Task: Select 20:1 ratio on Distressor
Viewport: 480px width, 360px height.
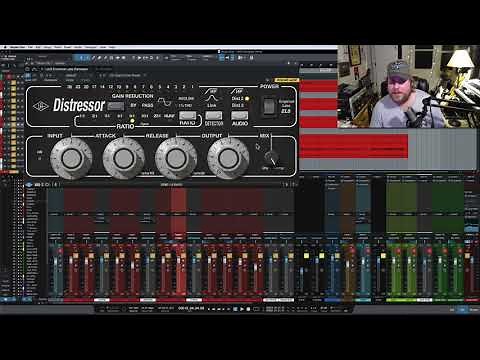Action: click(x=157, y=116)
